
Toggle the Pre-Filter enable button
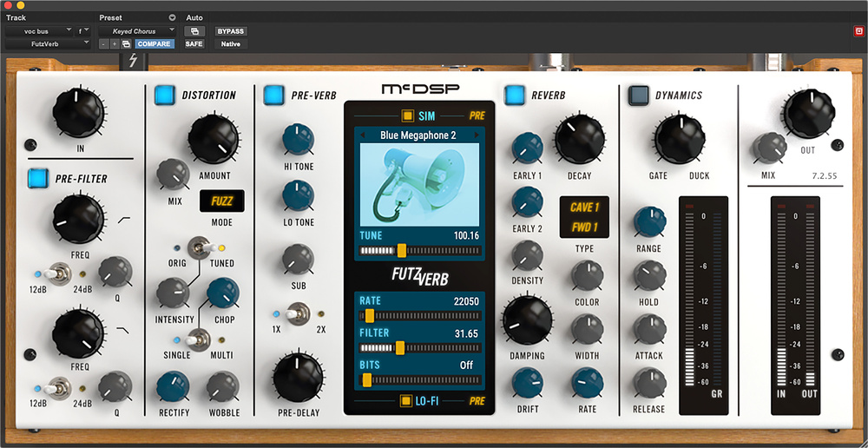[39, 178]
